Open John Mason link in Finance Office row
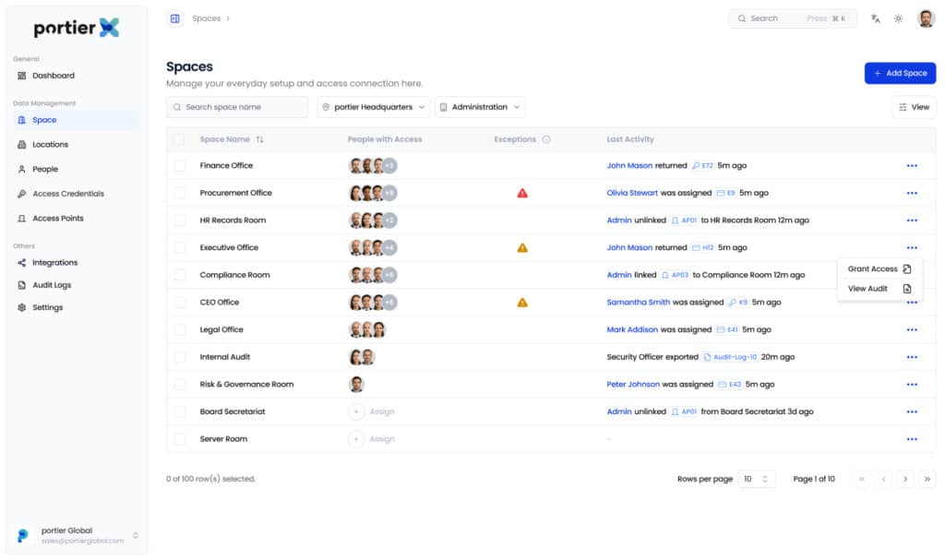This screenshot has width=945, height=560. (628, 166)
